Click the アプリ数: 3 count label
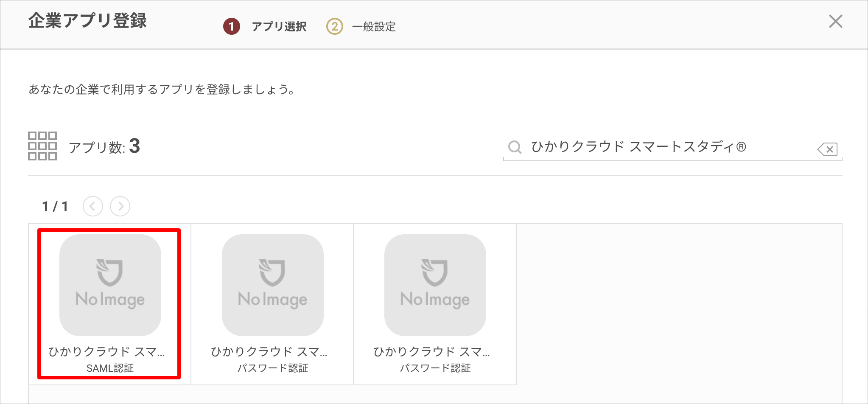 (x=104, y=147)
